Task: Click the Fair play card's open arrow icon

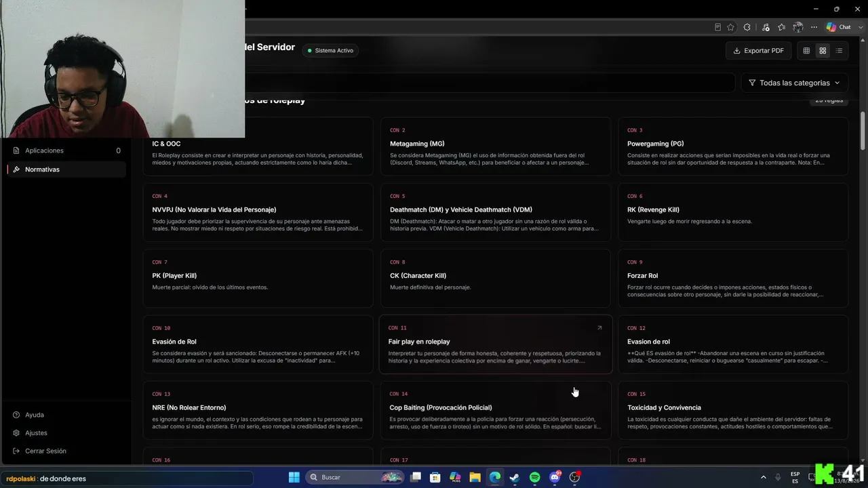Action: click(599, 328)
